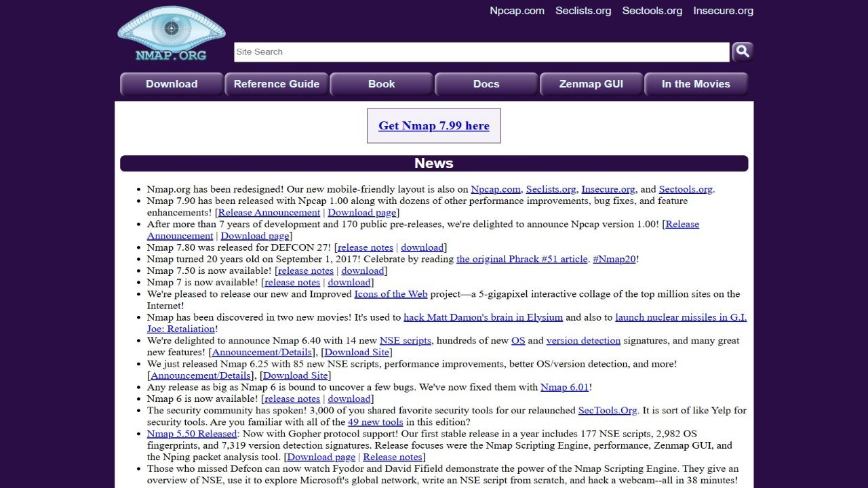Click the #Nmap20 hashtag link
Image resolution: width=868 pixels, height=488 pixels.
click(x=614, y=259)
